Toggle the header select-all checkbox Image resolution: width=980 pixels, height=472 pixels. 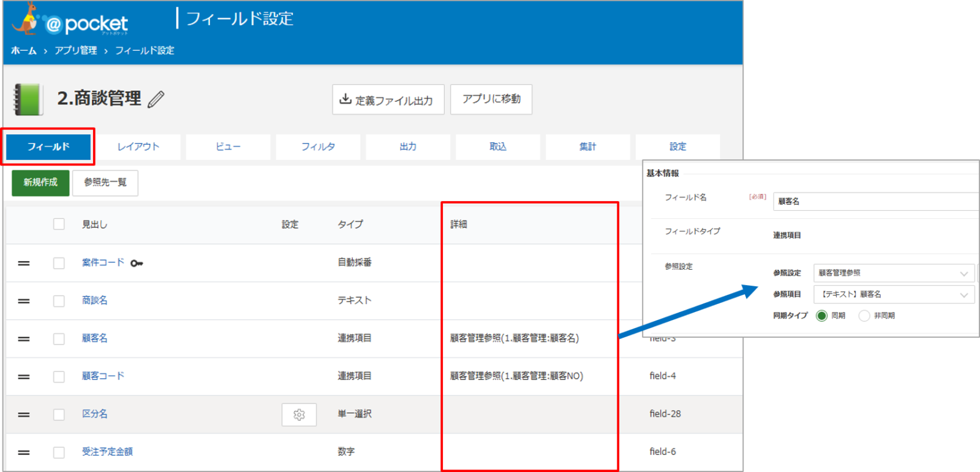[x=59, y=224]
